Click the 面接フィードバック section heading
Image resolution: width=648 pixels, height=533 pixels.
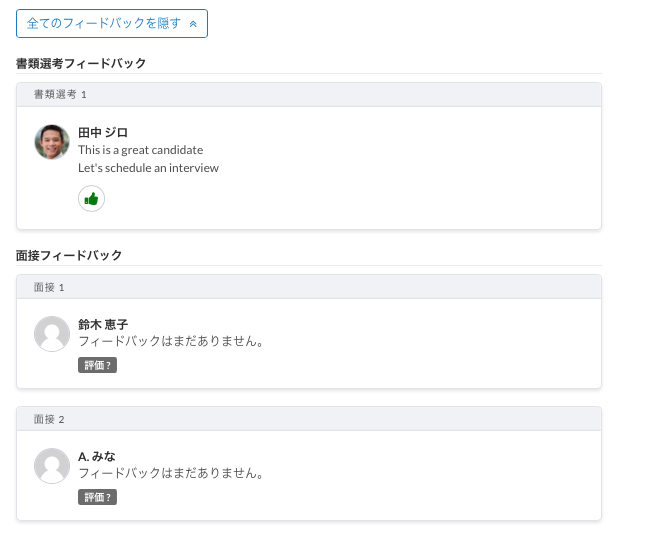[69, 255]
